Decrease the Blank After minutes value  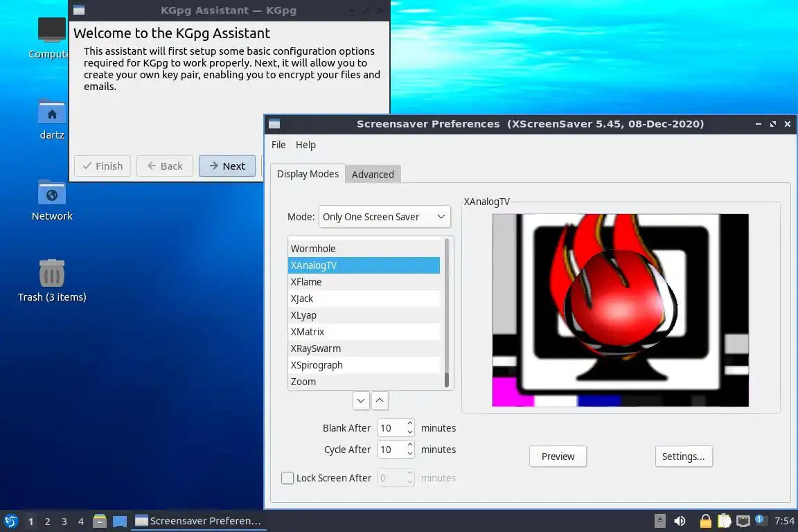(410, 433)
